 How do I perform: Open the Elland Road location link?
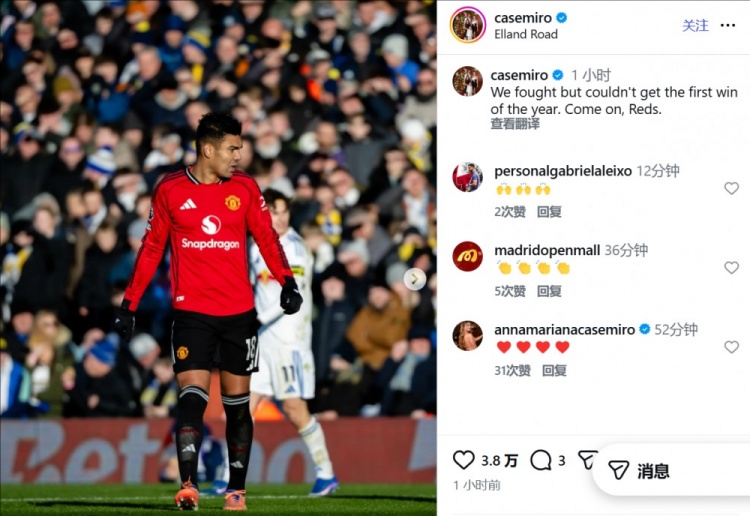point(526,34)
